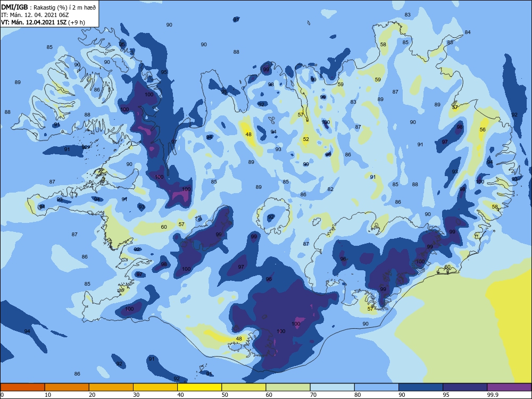Pick the indigo 95–99.9 legend swatch

coord(465,387)
